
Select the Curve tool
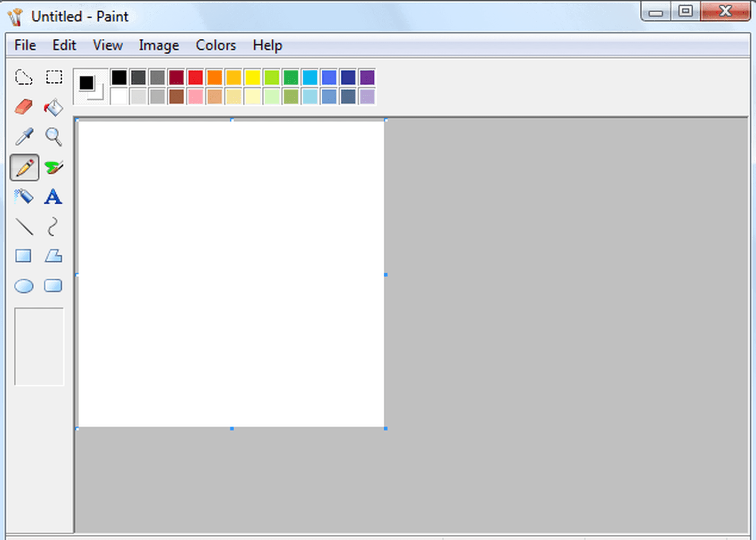tap(53, 226)
